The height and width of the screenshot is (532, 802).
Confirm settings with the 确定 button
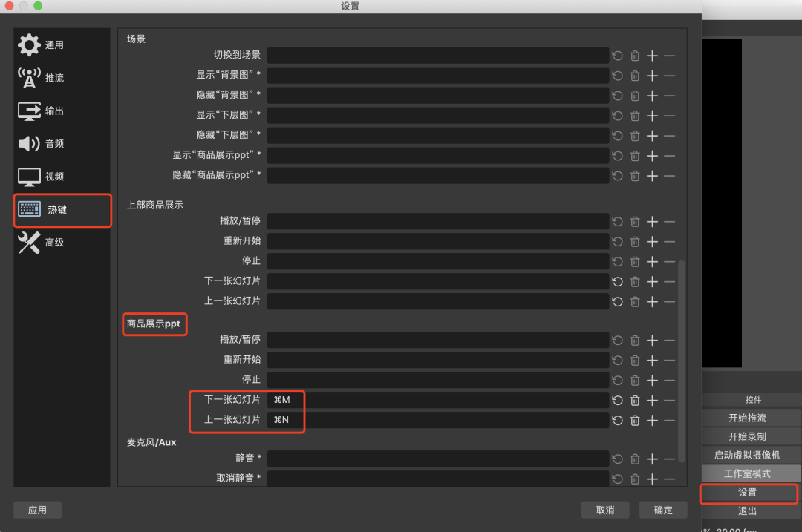pos(663,510)
